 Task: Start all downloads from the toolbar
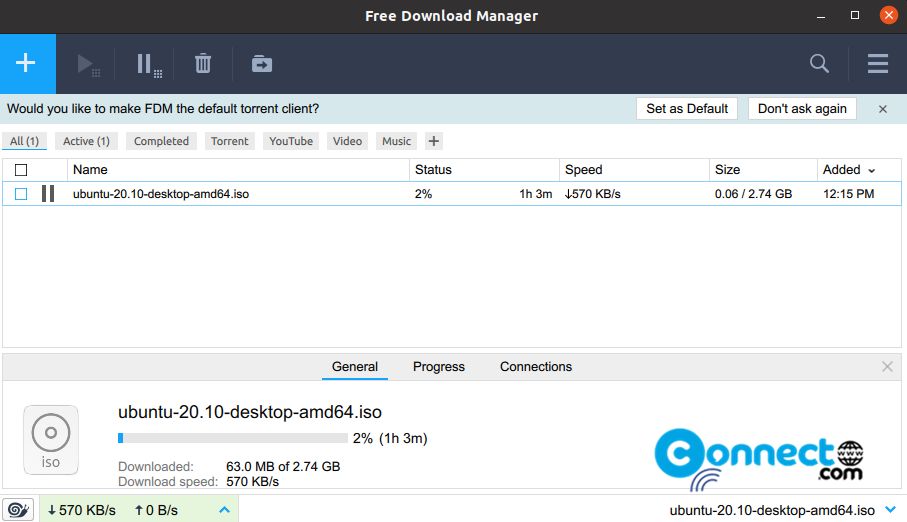tap(89, 64)
